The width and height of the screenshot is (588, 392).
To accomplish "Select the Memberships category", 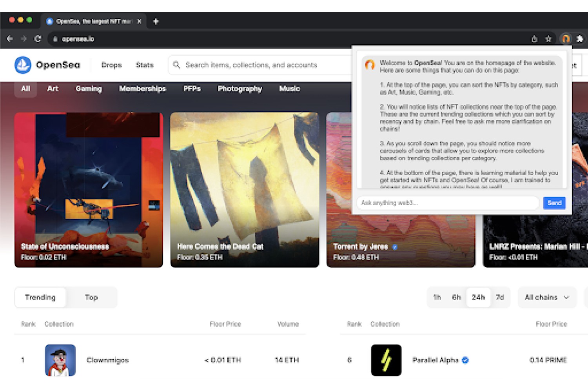I will [x=143, y=89].
